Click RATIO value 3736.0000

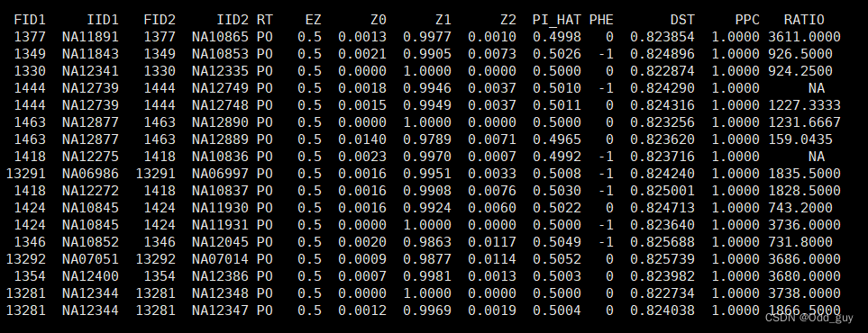(804, 226)
